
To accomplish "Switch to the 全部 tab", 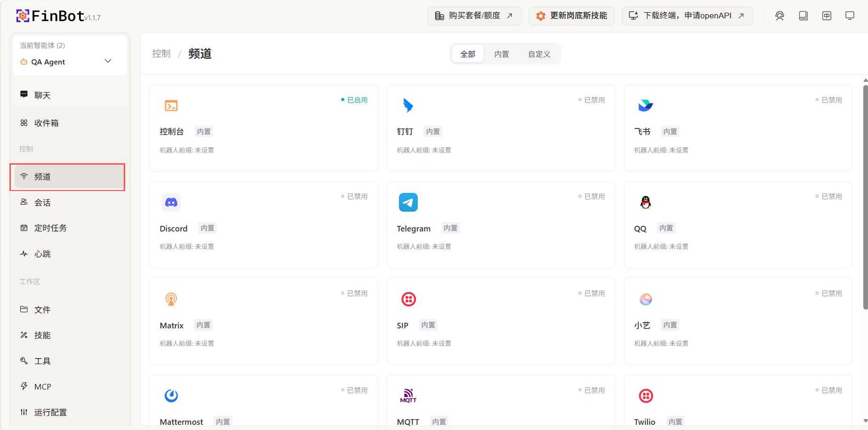I will pyautogui.click(x=468, y=54).
